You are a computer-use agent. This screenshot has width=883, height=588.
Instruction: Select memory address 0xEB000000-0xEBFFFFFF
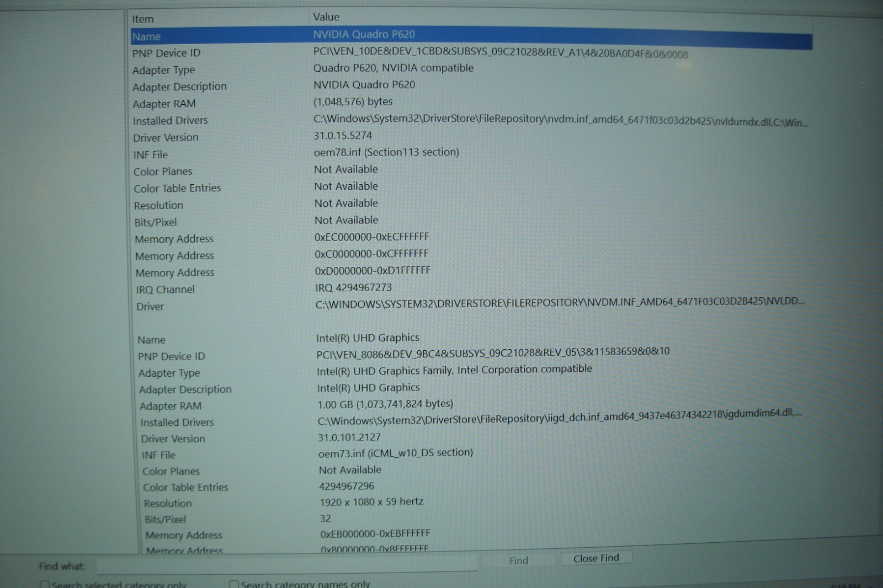375,533
